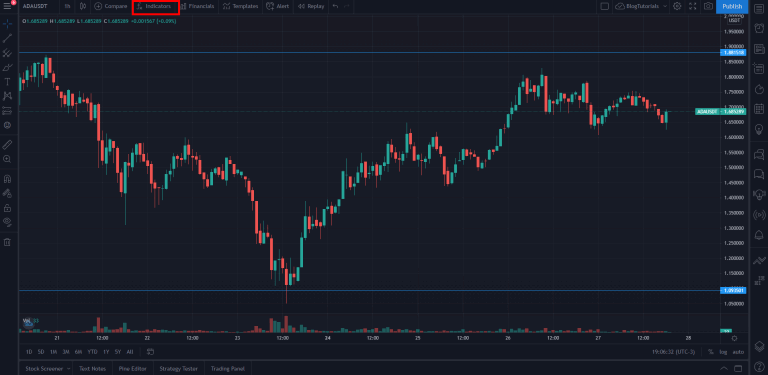Switch to the Pine Editor tab
Screen dimensions: 768x375
[133, 369]
